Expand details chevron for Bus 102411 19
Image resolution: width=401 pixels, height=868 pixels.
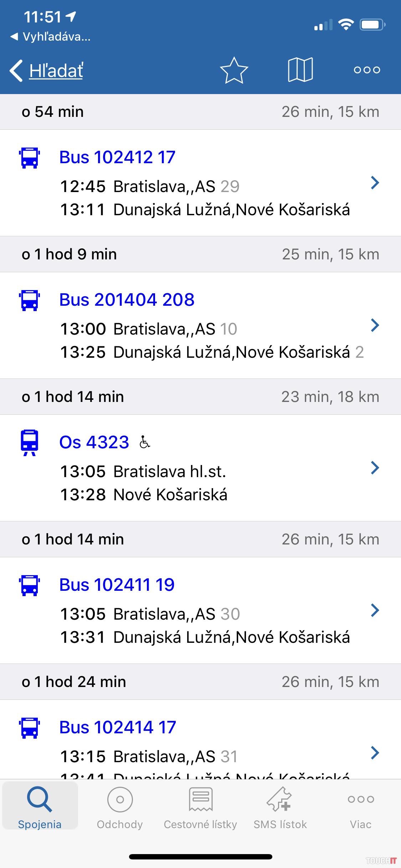pos(375,610)
